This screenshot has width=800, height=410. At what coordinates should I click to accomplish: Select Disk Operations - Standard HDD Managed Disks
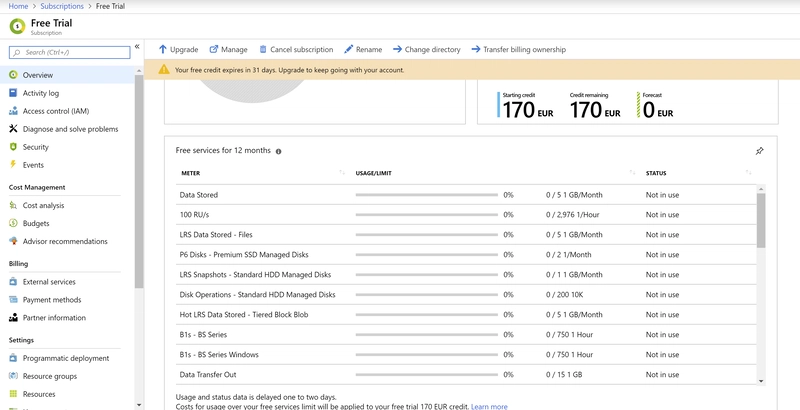466,294
